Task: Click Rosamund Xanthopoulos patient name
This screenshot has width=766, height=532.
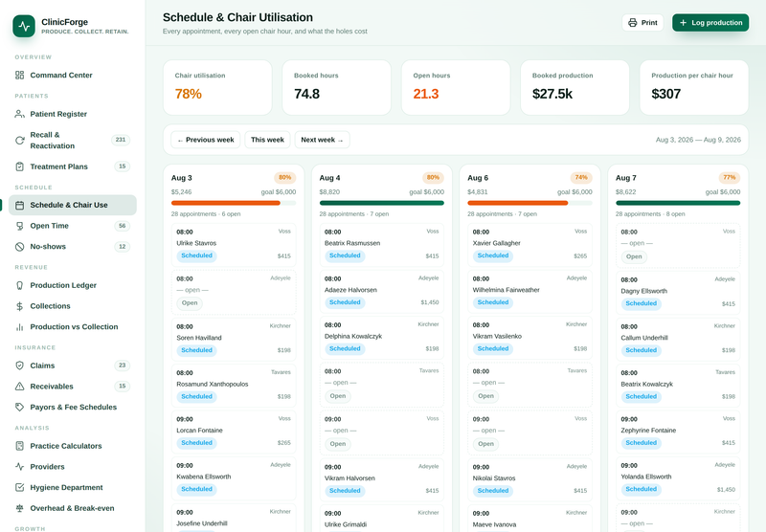Action: 212,384
